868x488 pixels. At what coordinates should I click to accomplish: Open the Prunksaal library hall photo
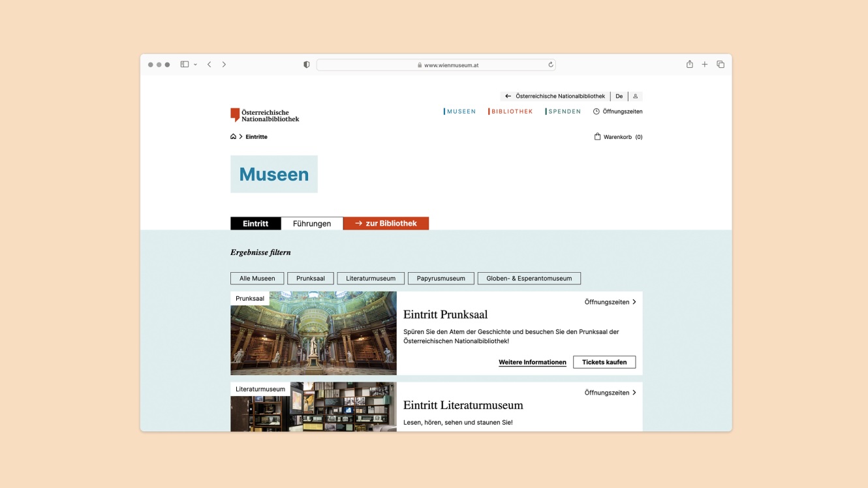tap(313, 333)
